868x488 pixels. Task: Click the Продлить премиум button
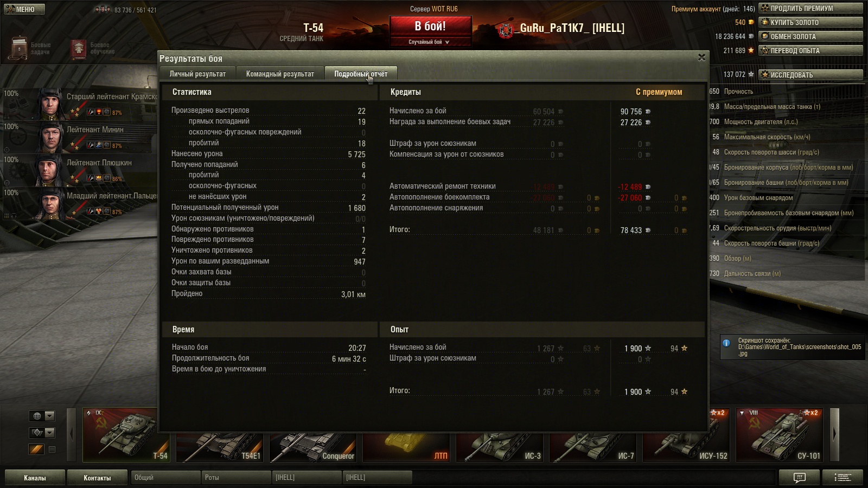pos(810,8)
